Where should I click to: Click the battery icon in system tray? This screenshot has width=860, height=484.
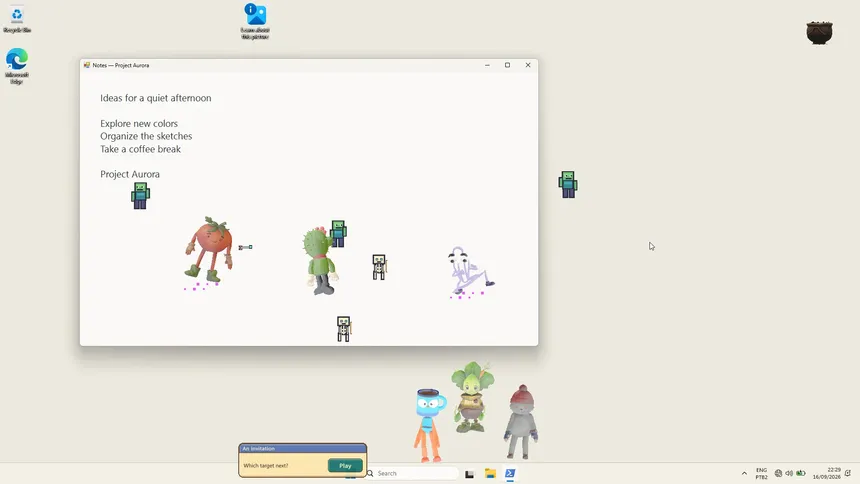(801, 473)
